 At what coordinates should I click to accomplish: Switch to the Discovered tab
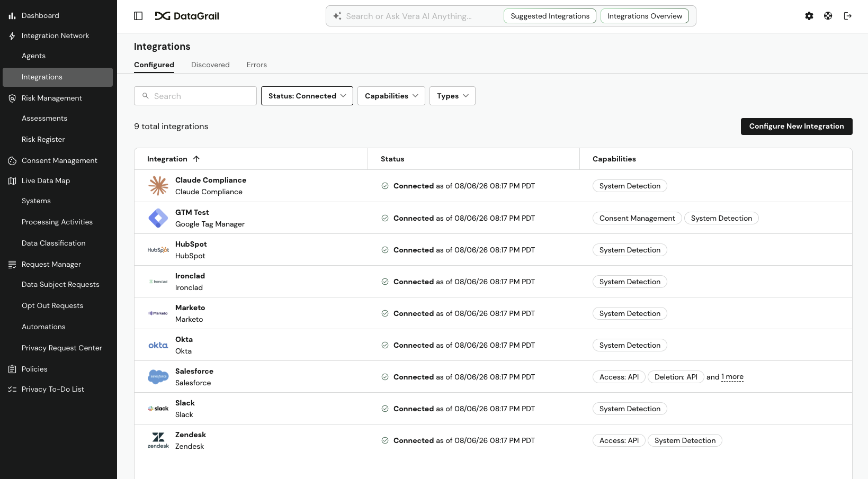[x=210, y=65]
